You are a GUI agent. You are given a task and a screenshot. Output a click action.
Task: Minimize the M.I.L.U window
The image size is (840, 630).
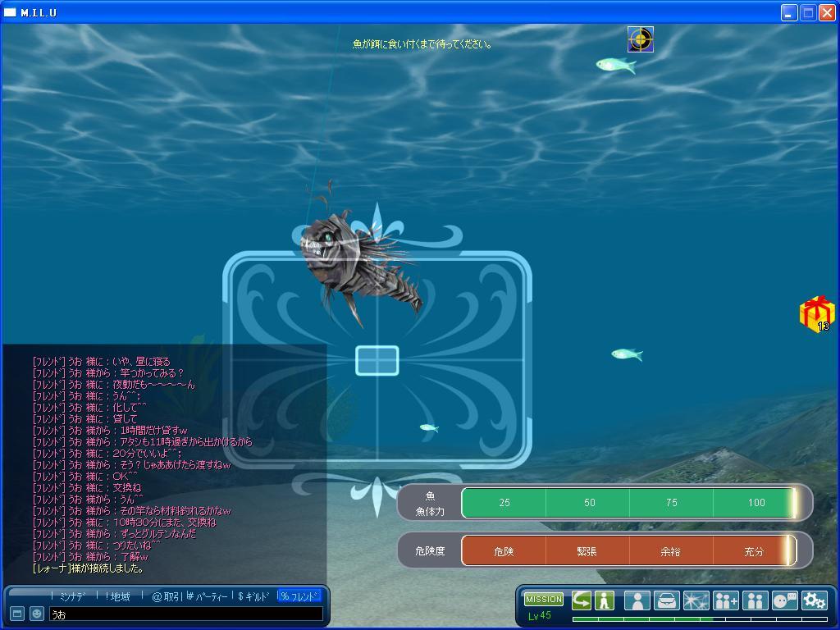tap(789, 12)
